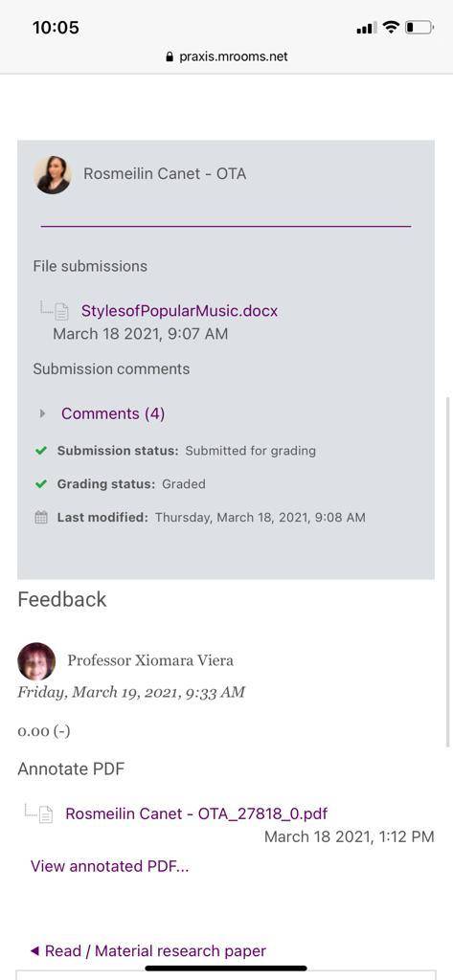Tap the padlock icon in address bar
Image resolution: width=453 pixels, height=980 pixels.
click(x=169, y=56)
